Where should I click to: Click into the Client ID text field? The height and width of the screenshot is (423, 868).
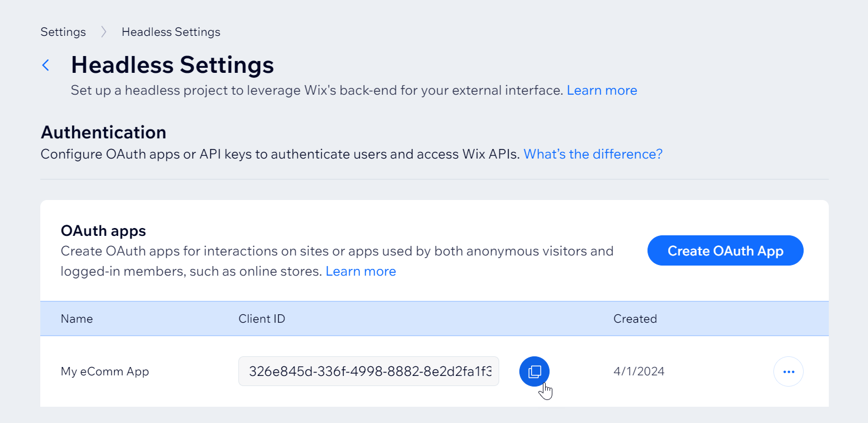click(x=369, y=371)
